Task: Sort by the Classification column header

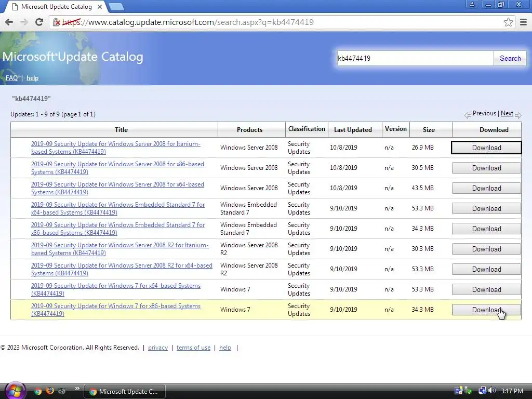Action: click(x=307, y=129)
